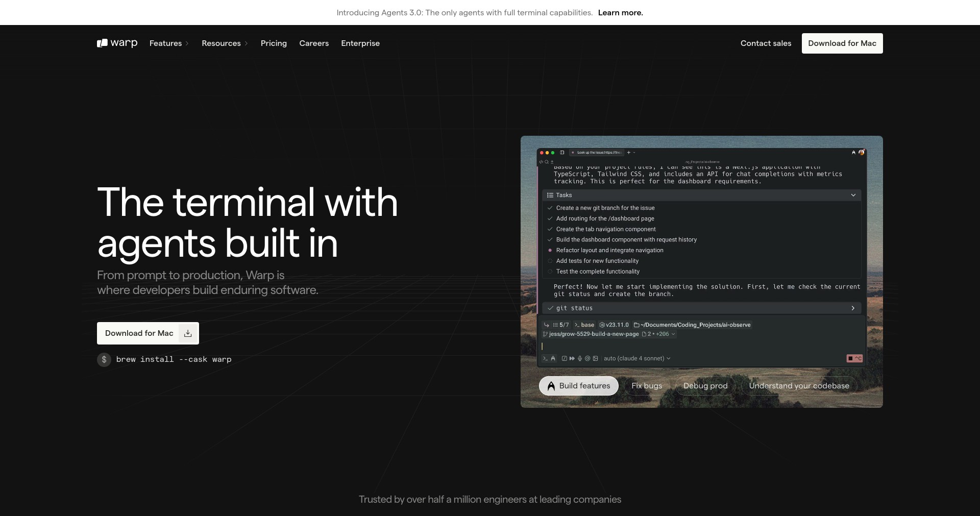Select the Understand your codebase tab
The image size is (980, 516).
(799, 386)
